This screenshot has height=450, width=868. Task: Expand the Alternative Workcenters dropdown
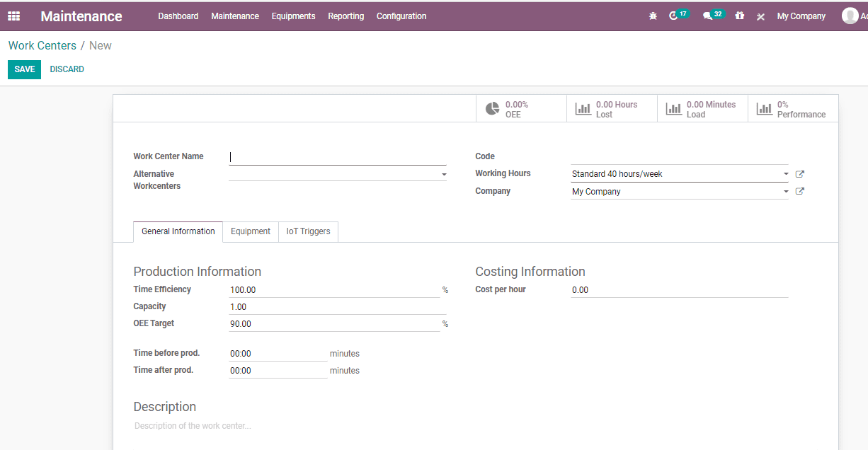444,173
